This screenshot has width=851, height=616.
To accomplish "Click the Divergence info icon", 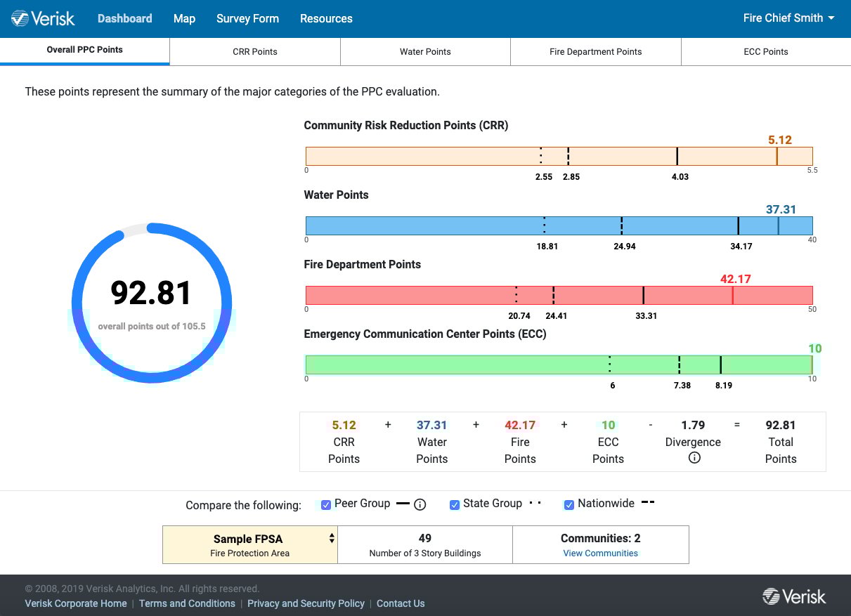I will pos(694,458).
